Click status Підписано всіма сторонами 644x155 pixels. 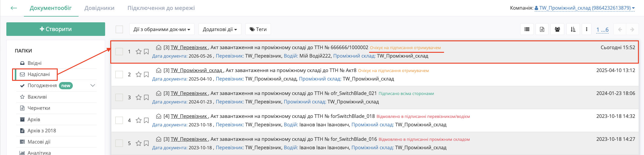point(406,93)
